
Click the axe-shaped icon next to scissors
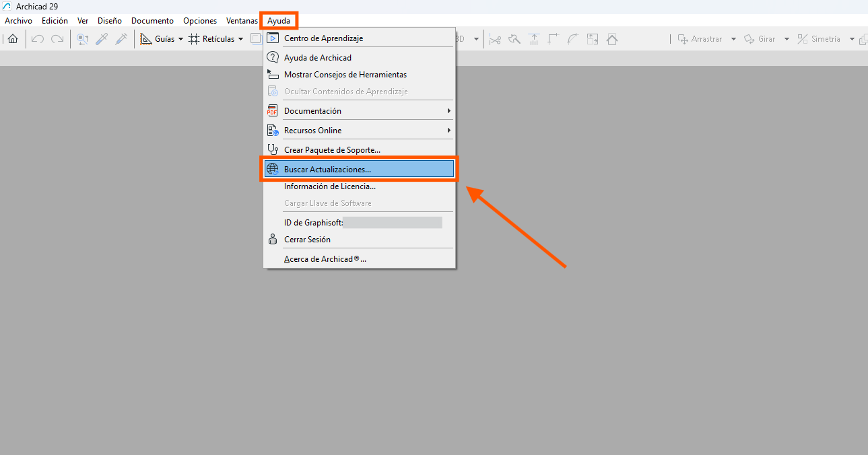coord(514,39)
